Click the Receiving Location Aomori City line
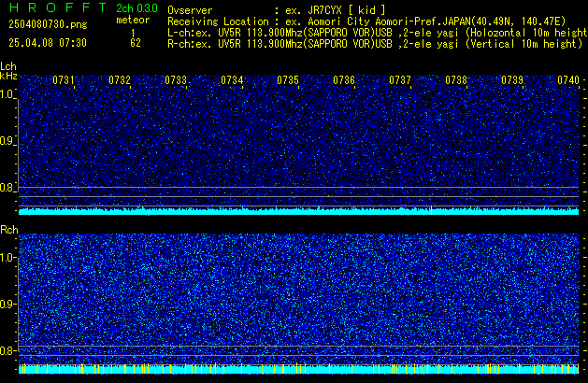This screenshot has width=588, height=383. coord(366,21)
